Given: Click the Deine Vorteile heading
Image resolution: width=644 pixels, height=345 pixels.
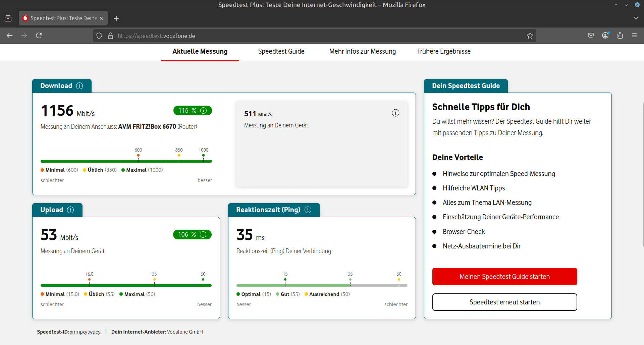Looking at the screenshot, I should click(458, 157).
